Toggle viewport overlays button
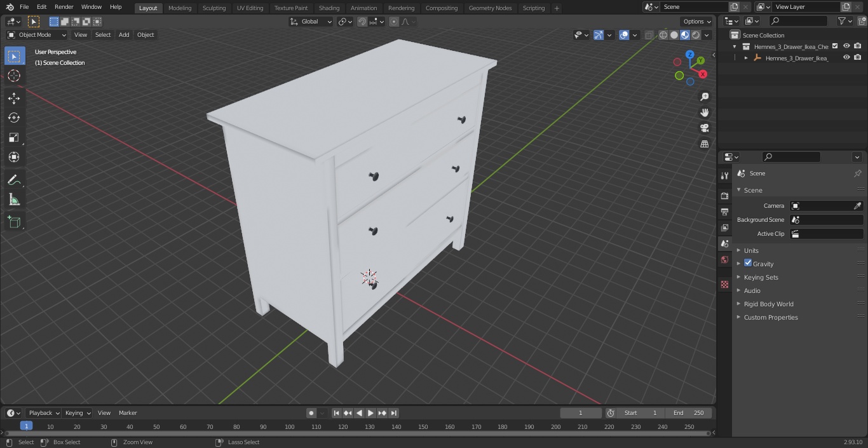868x448 pixels. pyautogui.click(x=624, y=35)
